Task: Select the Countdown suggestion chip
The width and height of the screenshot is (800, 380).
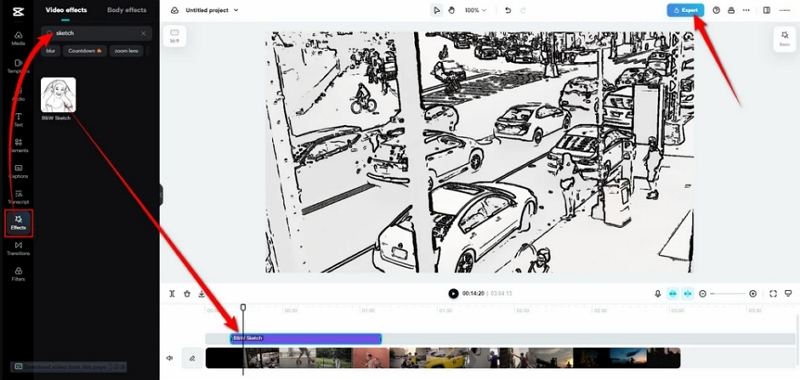Action: [x=85, y=51]
